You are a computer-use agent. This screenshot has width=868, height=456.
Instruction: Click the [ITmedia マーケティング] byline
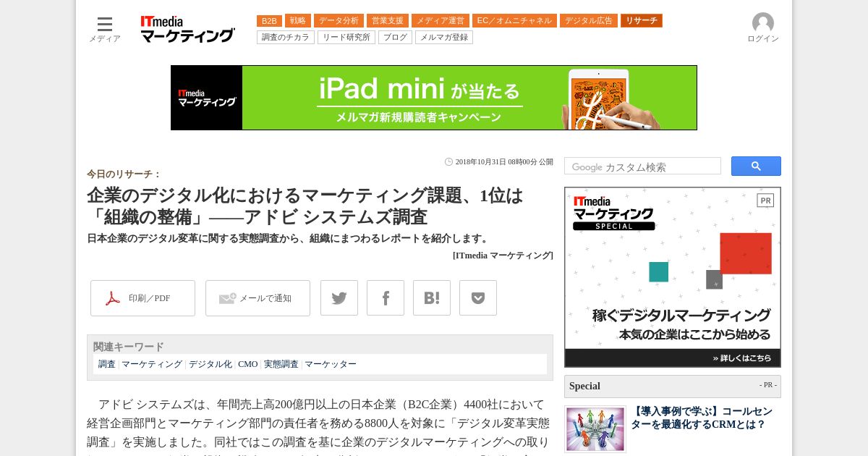click(503, 256)
